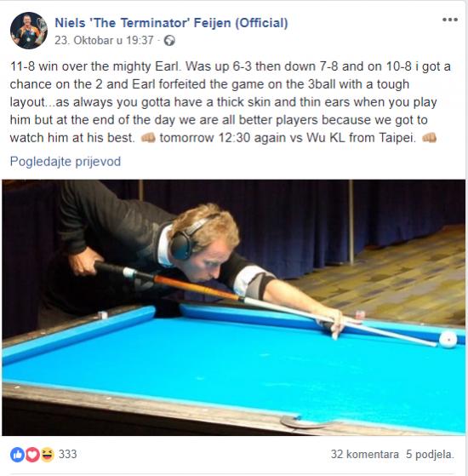Click the profile picture avatar

(x=29, y=31)
